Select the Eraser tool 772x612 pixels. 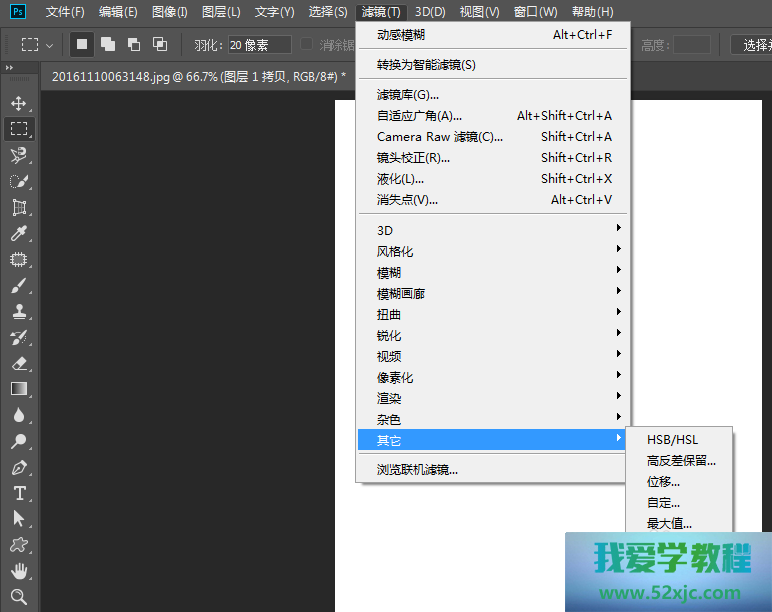(18, 363)
